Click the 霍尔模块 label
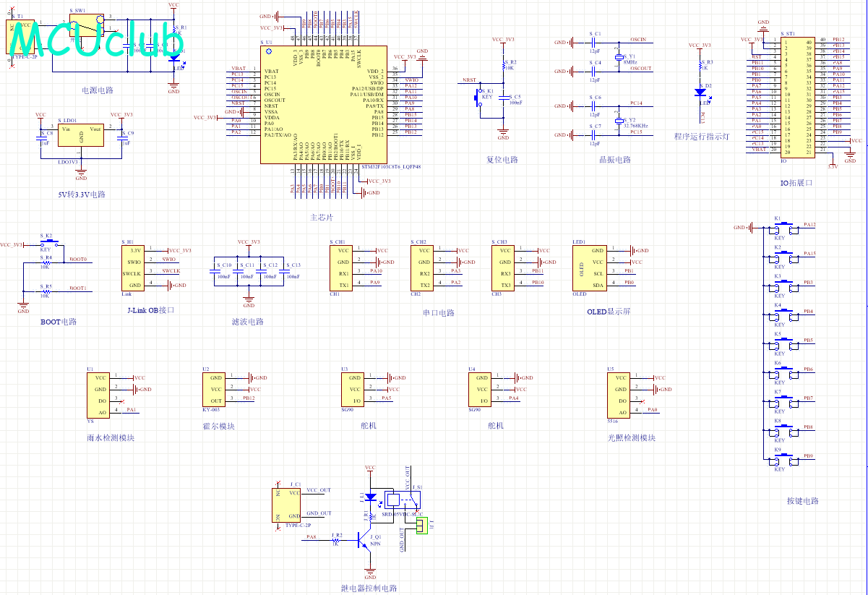 (218, 426)
